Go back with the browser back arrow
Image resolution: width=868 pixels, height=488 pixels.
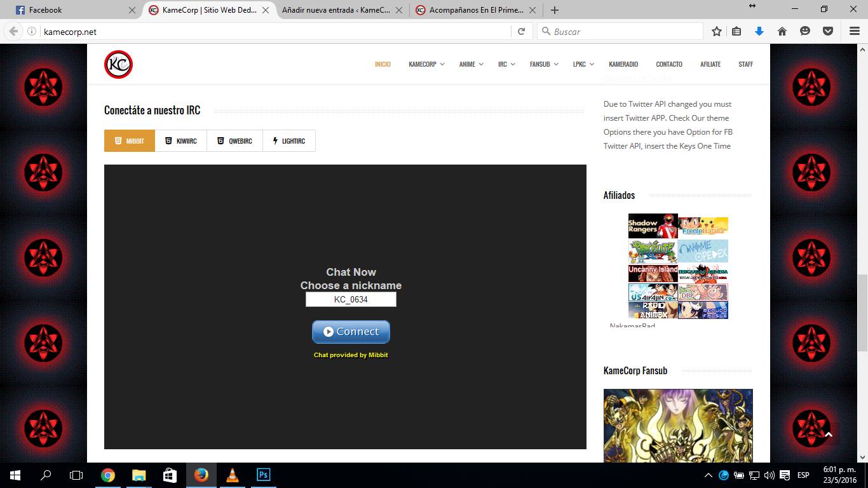click(13, 31)
